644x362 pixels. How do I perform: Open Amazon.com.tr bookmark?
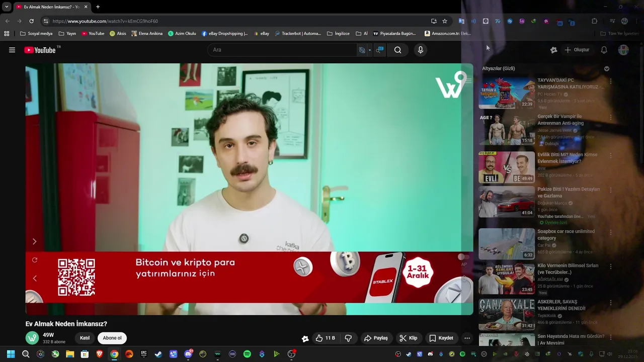pyautogui.click(x=448, y=34)
